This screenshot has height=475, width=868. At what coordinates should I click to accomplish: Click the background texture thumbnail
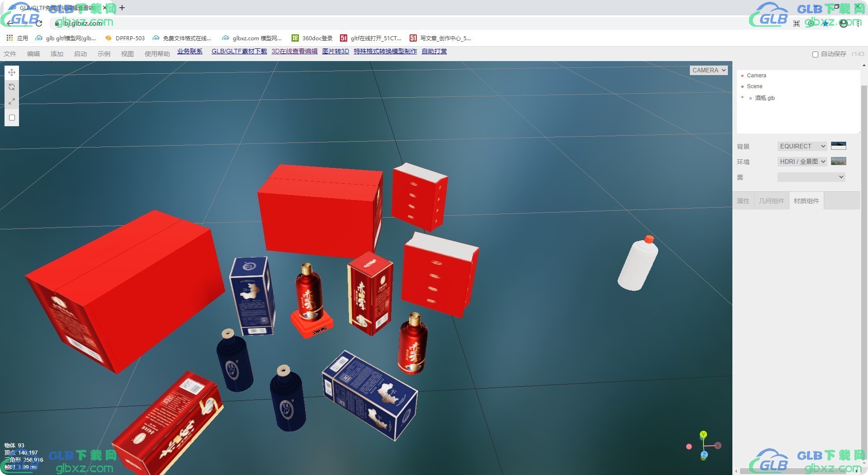[x=839, y=146]
